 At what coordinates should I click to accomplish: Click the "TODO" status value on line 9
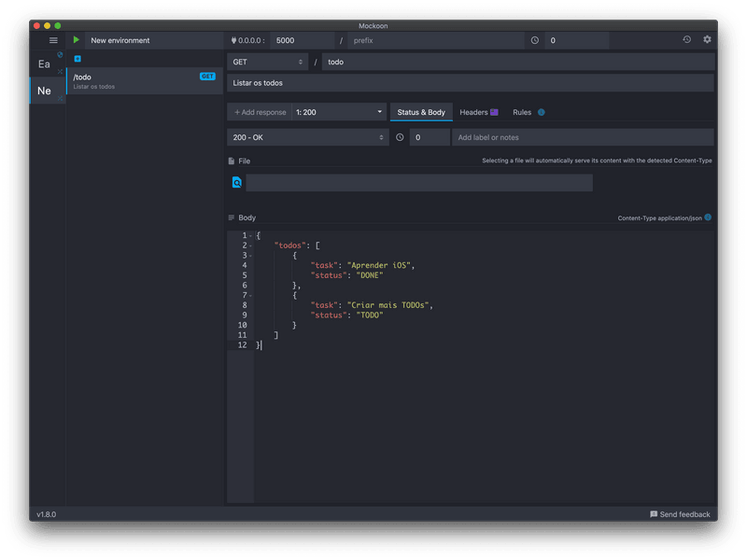tap(369, 315)
